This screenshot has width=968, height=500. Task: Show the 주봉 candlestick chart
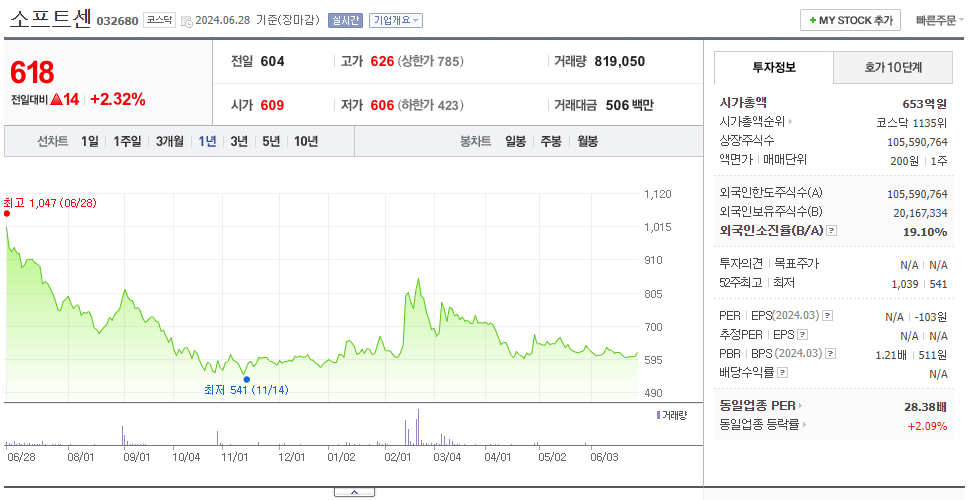(551, 141)
